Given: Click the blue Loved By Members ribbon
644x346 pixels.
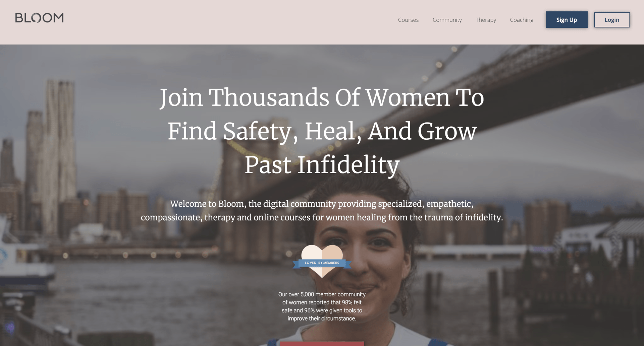Looking at the screenshot, I should pyautogui.click(x=322, y=263).
